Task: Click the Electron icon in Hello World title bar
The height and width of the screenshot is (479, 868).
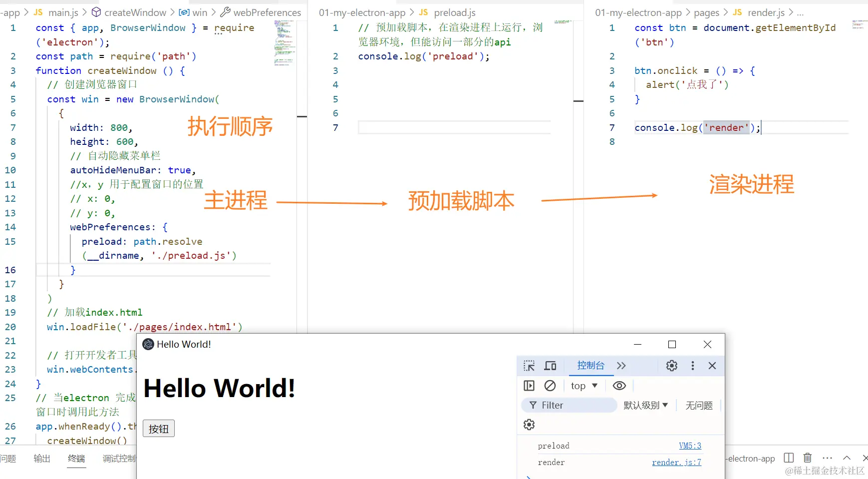Action: (x=148, y=344)
